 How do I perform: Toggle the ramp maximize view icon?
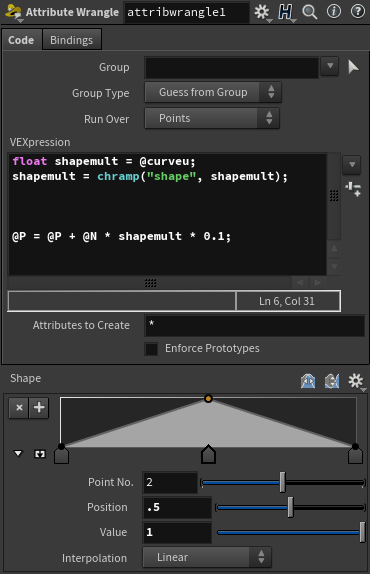pos(40,454)
